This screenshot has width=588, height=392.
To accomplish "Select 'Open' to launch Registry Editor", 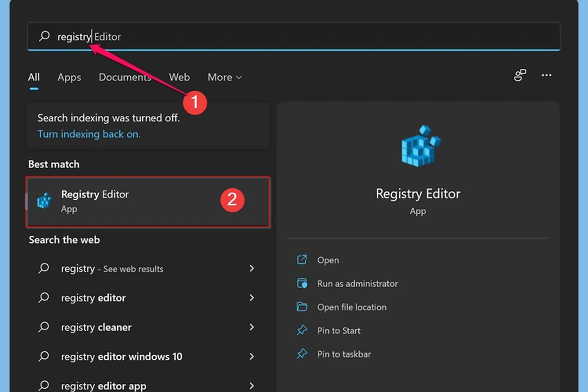I will [x=328, y=260].
